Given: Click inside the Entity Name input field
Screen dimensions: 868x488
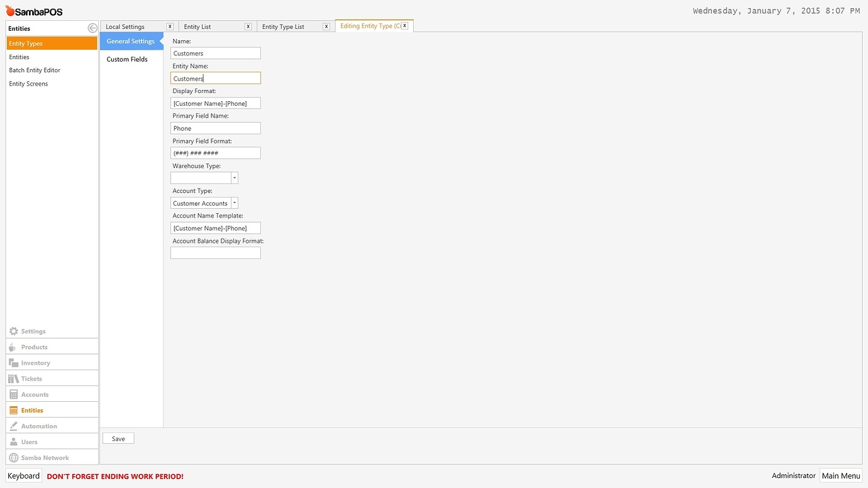Looking at the screenshot, I should pyautogui.click(x=215, y=78).
